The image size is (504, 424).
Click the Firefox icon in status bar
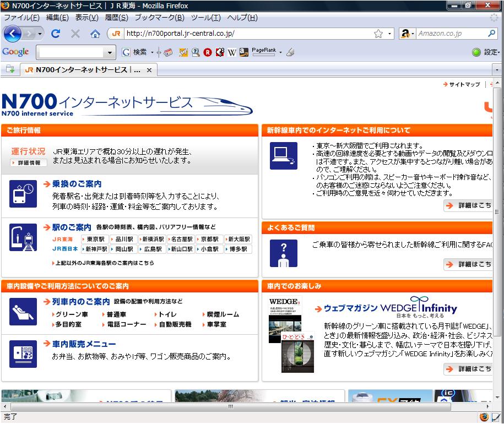click(x=484, y=417)
